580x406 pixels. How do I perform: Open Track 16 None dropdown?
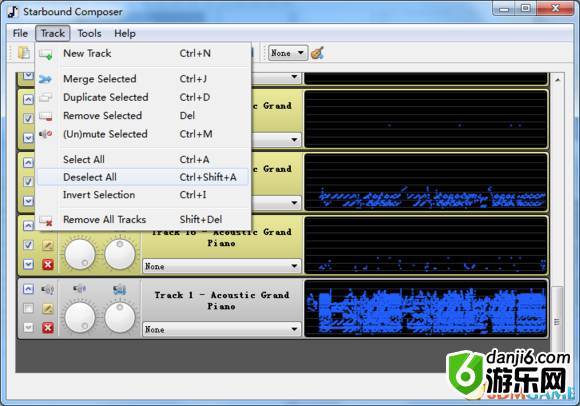click(x=221, y=266)
